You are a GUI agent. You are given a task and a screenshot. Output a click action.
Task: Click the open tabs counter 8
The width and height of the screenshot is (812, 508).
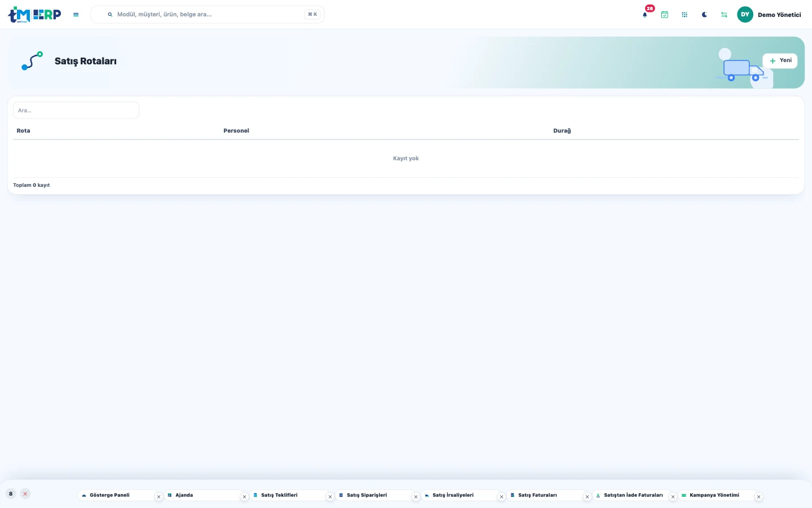pyautogui.click(x=11, y=494)
